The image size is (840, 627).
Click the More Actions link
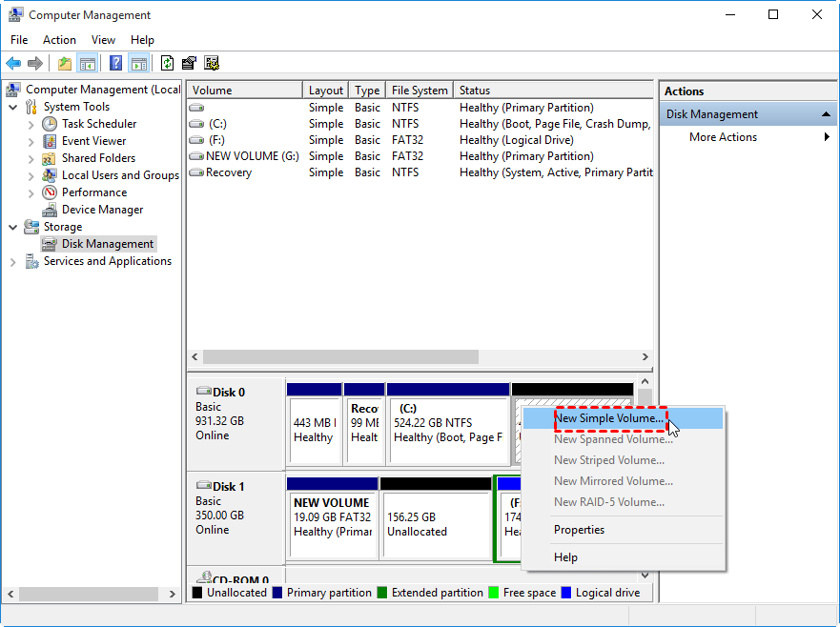click(723, 137)
